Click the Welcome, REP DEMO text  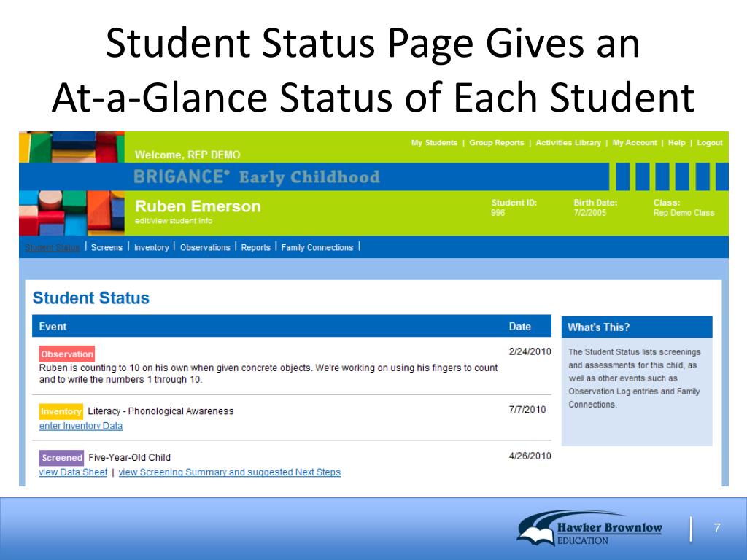tap(187, 155)
